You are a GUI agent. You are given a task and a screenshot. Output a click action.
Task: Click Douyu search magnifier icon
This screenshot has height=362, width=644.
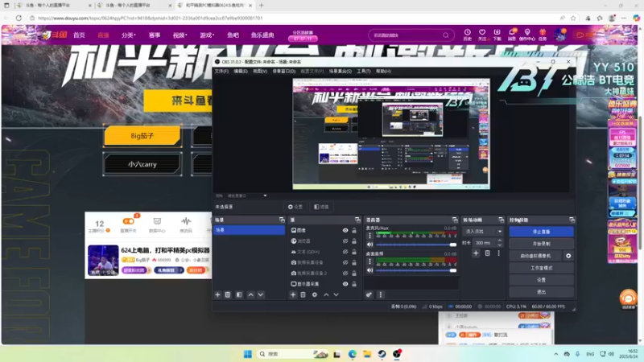click(x=446, y=35)
